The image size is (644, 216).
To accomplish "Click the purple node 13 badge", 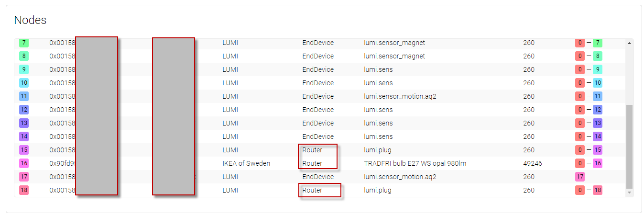I will 24,123.
